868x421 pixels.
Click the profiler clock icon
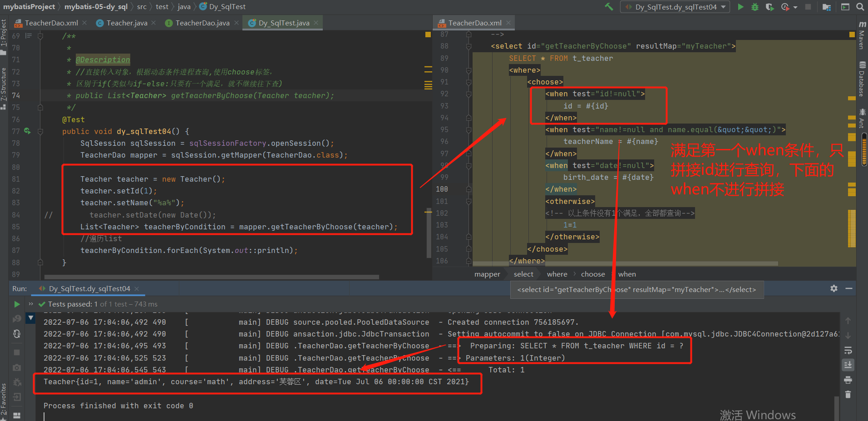[x=785, y=7]
